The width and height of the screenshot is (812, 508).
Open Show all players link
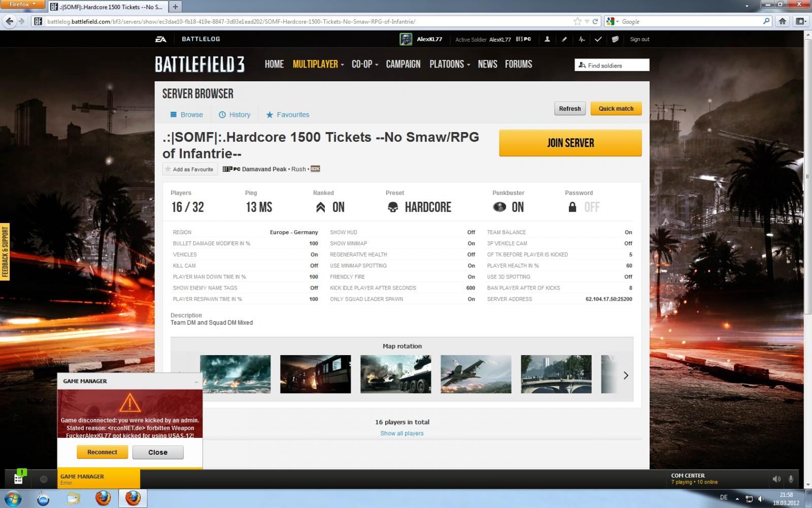point(402,433)
